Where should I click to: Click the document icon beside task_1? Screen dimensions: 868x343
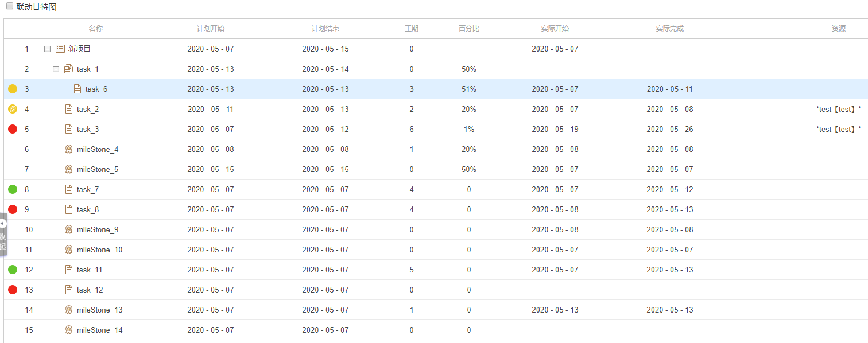pos(68,69)
